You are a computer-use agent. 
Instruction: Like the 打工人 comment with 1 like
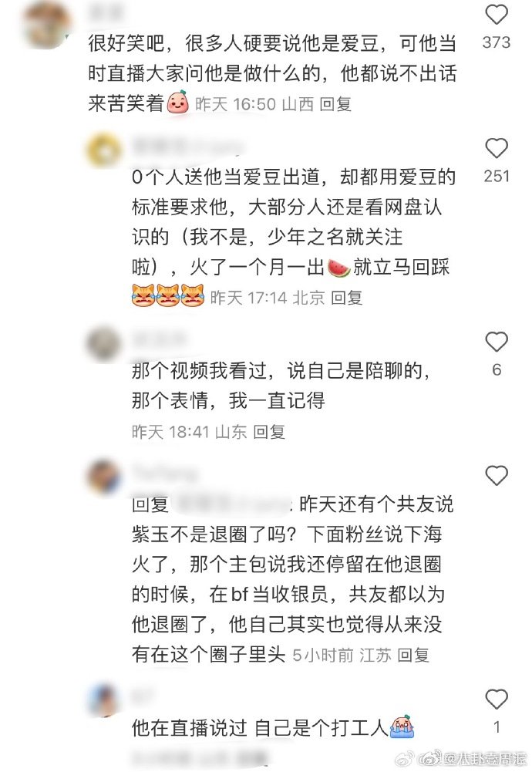pos(497,700)
